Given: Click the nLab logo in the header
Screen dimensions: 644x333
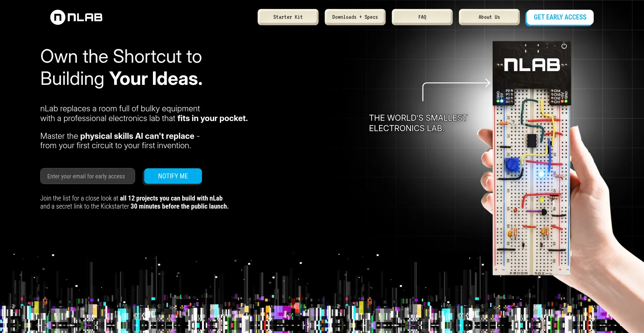Looking at the screenshot, I should (x=76, y=17).
